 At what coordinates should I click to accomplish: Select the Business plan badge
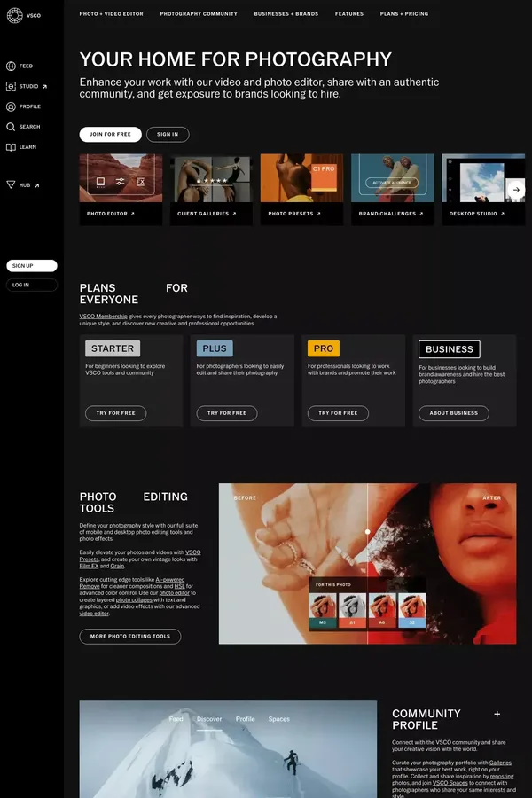(x=449, y=349)
